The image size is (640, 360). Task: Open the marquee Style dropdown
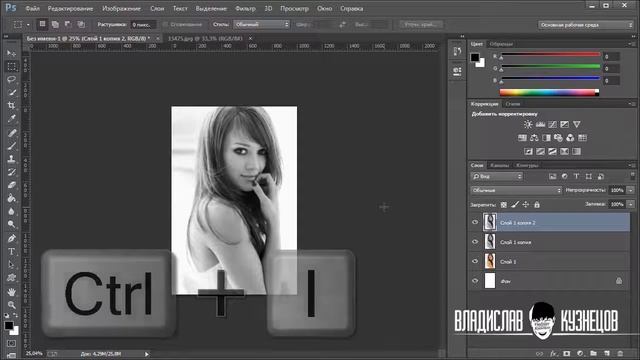261,24
